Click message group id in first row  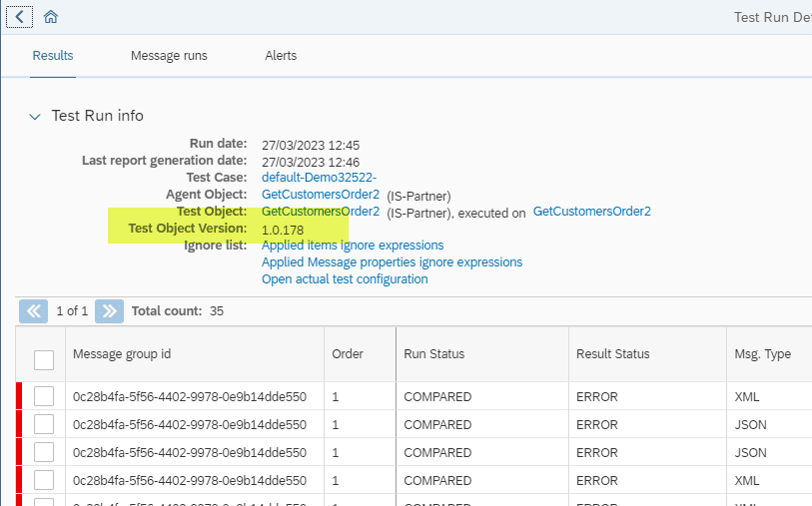[190, 397]
